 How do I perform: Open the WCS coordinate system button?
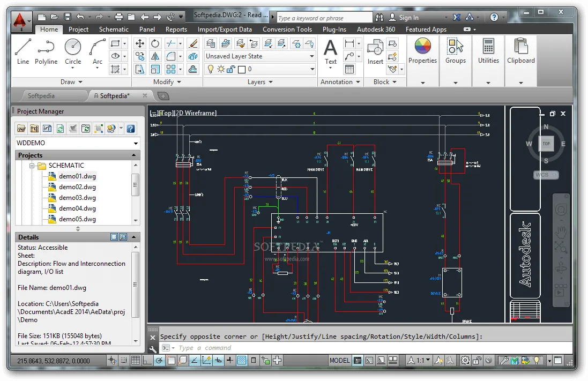pyautogui.click(x=546, y=175)
